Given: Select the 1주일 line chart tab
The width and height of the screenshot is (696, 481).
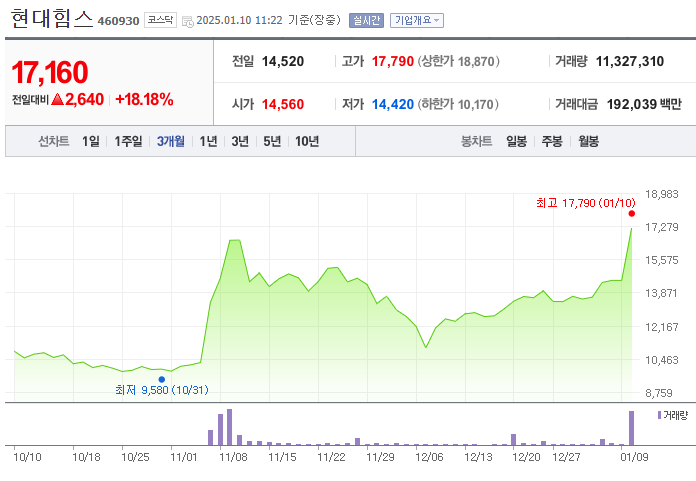Looking at the screenshot, I should (128, 141).
